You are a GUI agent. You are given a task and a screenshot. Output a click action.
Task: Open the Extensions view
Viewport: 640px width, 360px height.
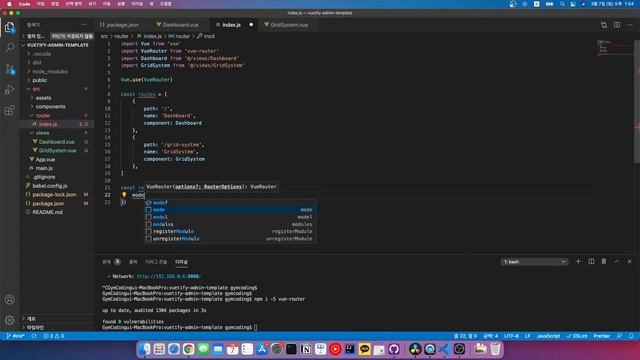[x=10, y=110]
